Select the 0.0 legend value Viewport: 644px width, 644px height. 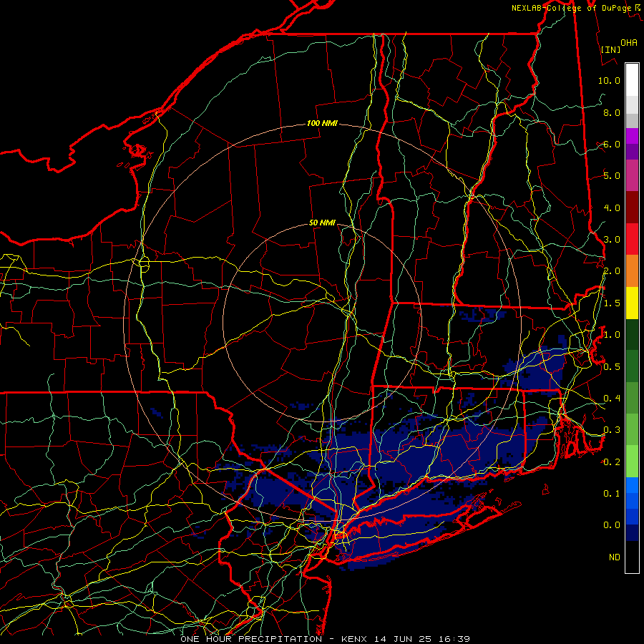coord(612,525)
